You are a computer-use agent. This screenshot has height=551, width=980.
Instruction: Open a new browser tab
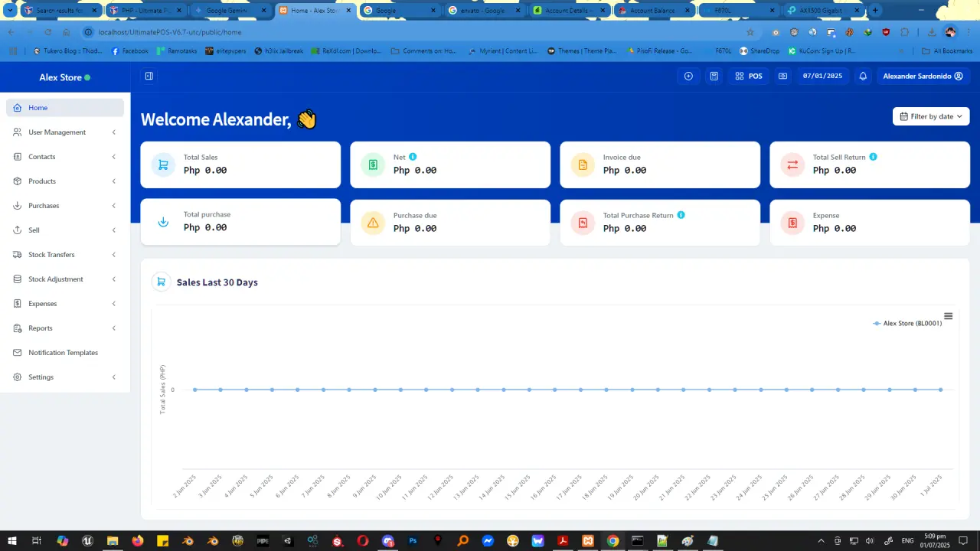click(875, 11)
